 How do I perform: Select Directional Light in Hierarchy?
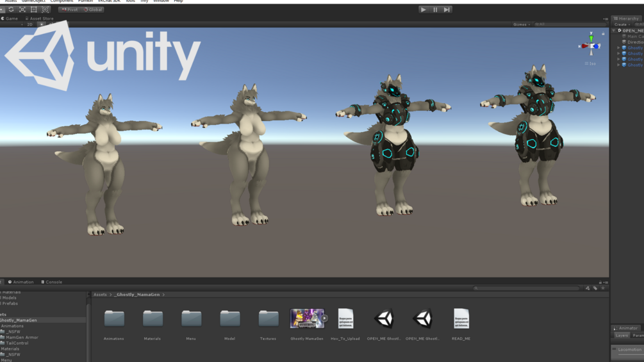(x=633, y=42)
